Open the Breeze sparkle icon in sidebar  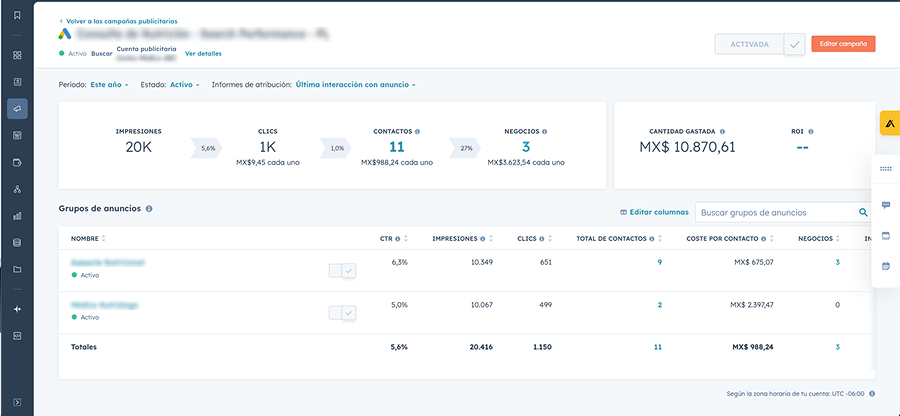[x=17, y=309]
